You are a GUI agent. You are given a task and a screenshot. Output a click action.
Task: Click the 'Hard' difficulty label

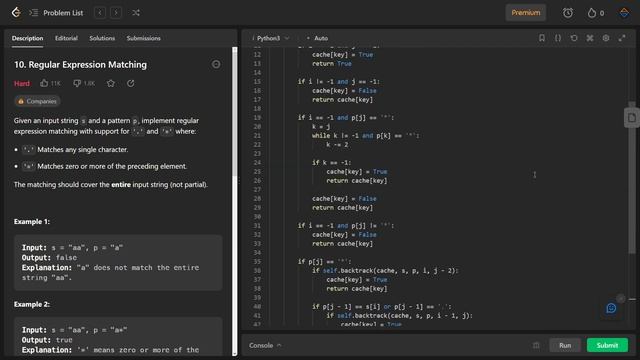point(22,83)
